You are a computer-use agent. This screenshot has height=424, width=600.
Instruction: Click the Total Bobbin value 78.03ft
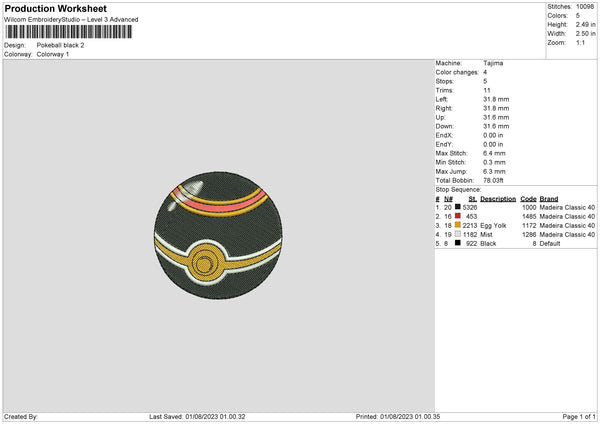493,180
